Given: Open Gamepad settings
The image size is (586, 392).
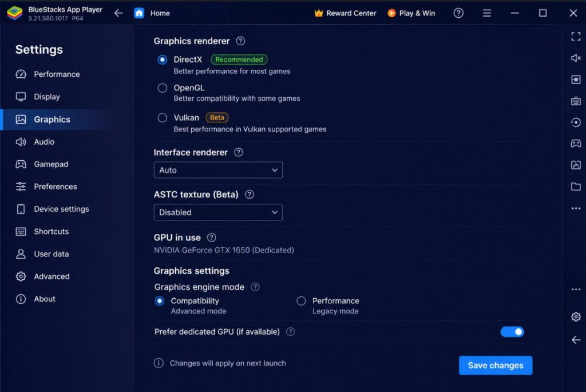Looking at the screenshot, I should [67, 164].
